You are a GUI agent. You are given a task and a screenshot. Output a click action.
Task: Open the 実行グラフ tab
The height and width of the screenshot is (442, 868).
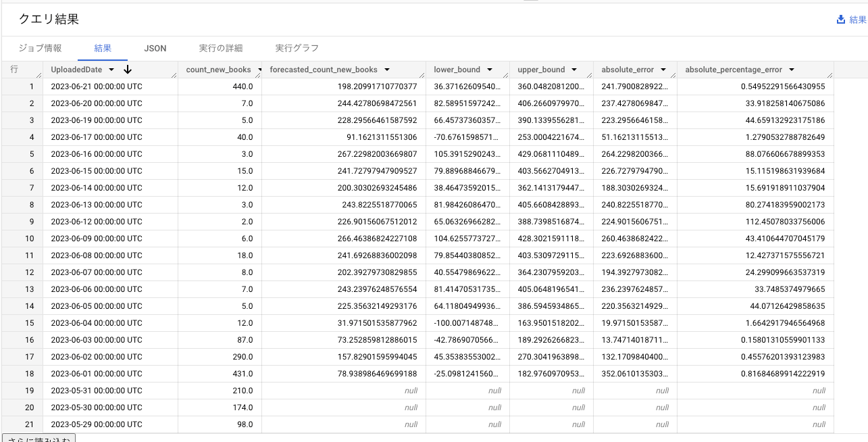[x=297, y=48]
